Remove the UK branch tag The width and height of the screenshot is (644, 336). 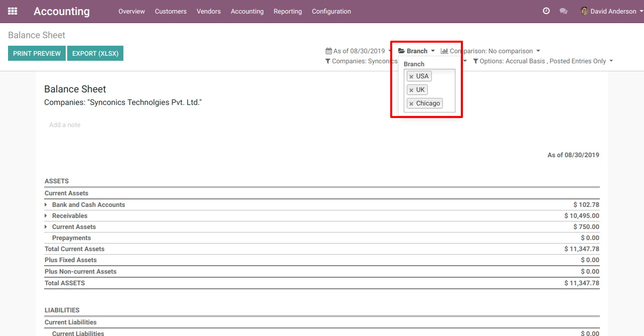pos(411,90)
